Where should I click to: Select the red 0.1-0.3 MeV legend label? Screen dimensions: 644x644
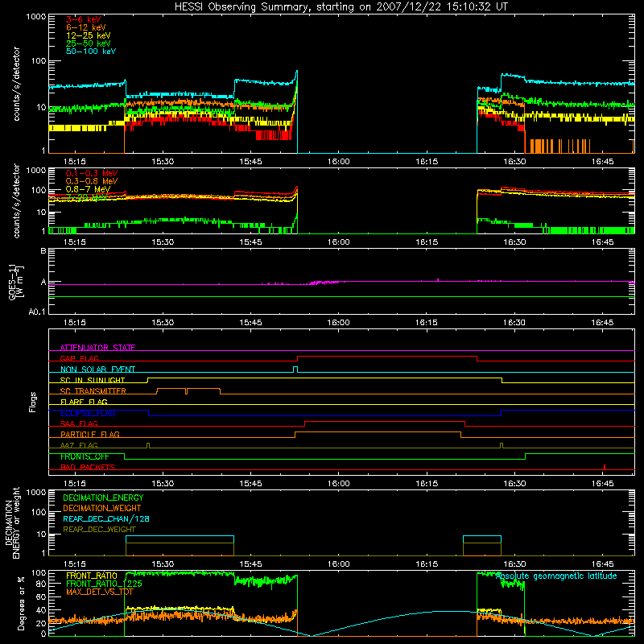(x=92, y=173)
